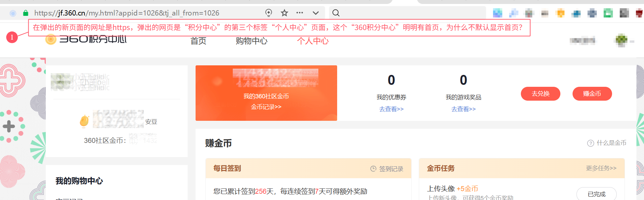Click the blurred username in the header
644x200 pixels.
582,41
